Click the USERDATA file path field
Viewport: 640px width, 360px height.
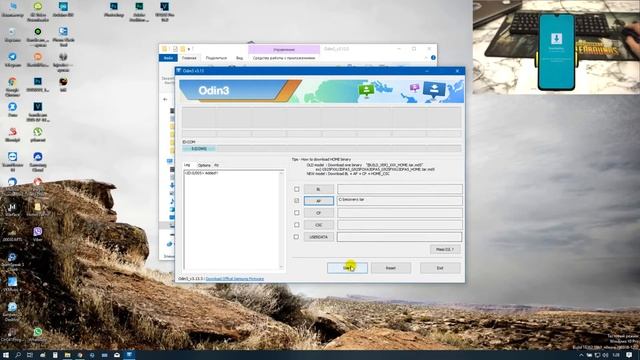pos(400,237)
